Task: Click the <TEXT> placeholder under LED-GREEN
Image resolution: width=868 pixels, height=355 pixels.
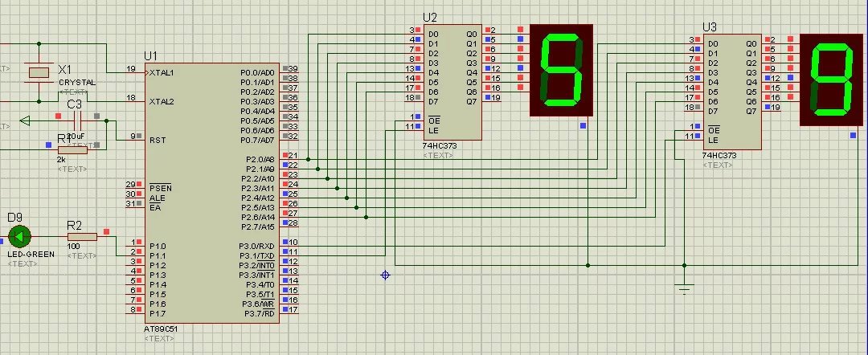Action: [x=23, y=263]
